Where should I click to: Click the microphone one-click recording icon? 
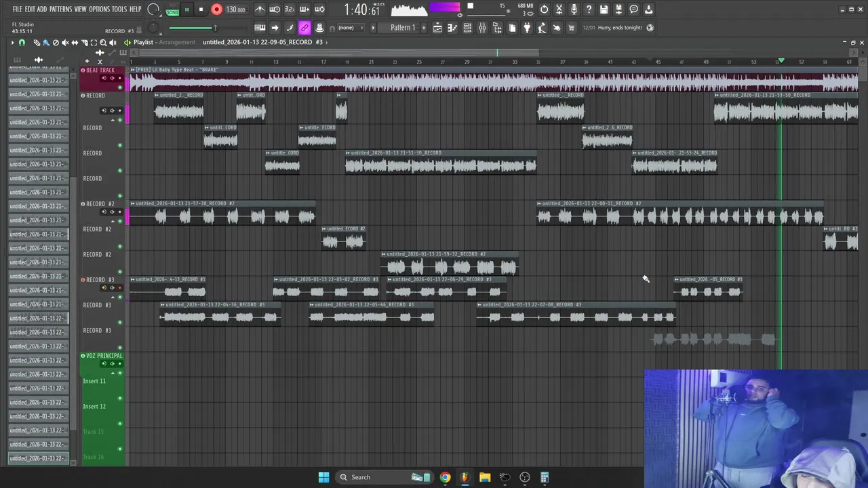[574, 9]
